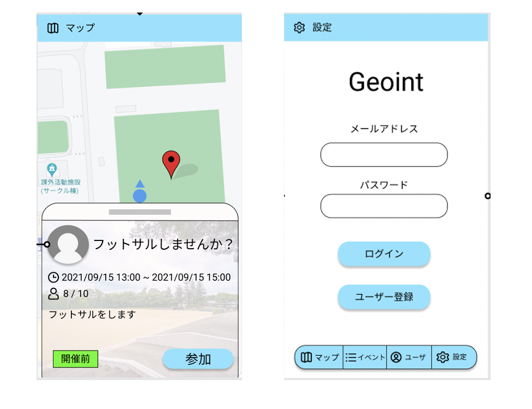Image resolution: width=532 pixels, height=409 pixels.
Task: Click the 設定 header title text
Action: pos(322,27)
